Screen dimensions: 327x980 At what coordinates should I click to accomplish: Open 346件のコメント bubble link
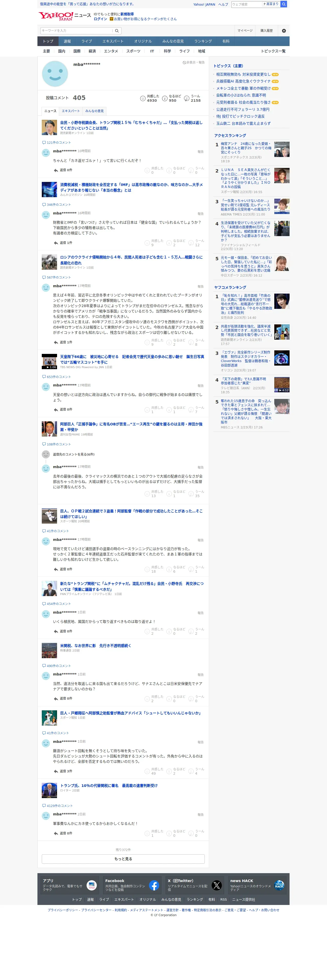pyautogui.click(x=56, y=205)
